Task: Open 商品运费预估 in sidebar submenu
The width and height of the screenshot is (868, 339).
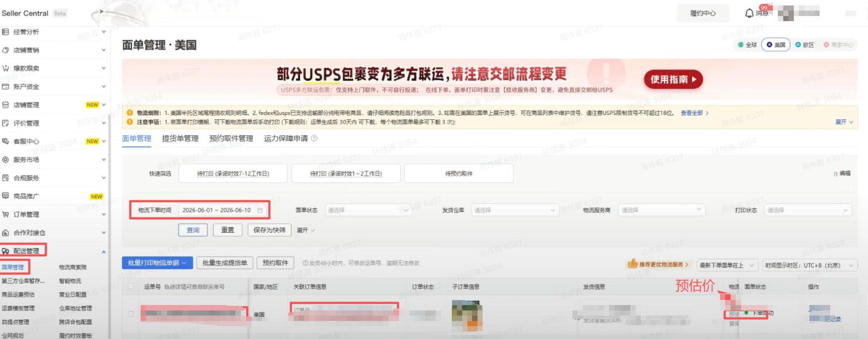Action: click(18, 295)
